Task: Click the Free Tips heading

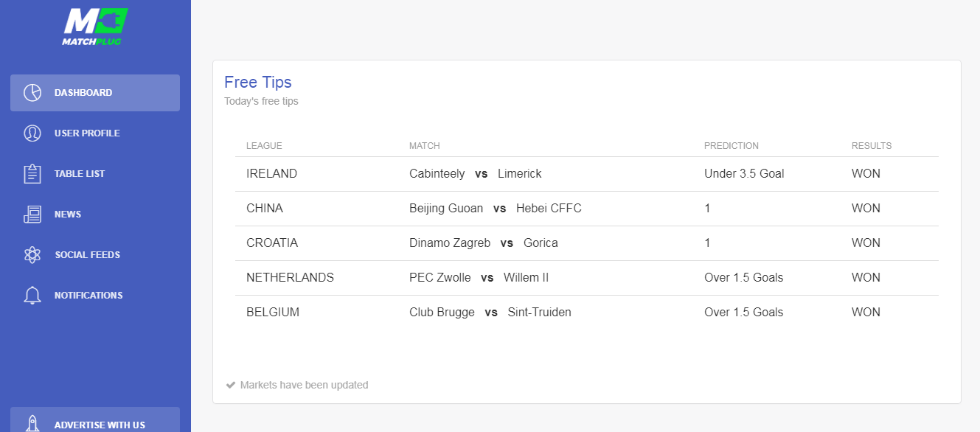Action: click(x=258, y=82)
